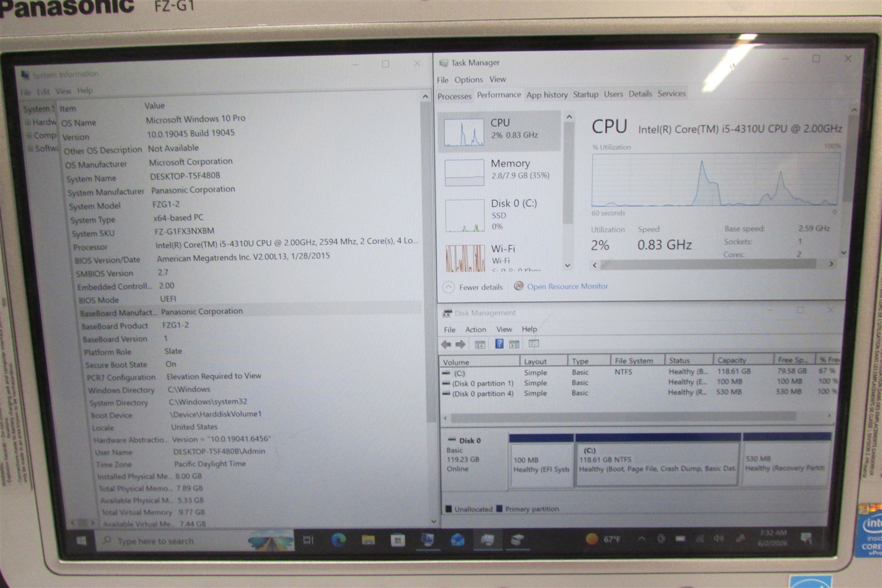Viewport: 882px width, 588px height.
Task: Expand Software Environment tree node
Action: [30, 149]
